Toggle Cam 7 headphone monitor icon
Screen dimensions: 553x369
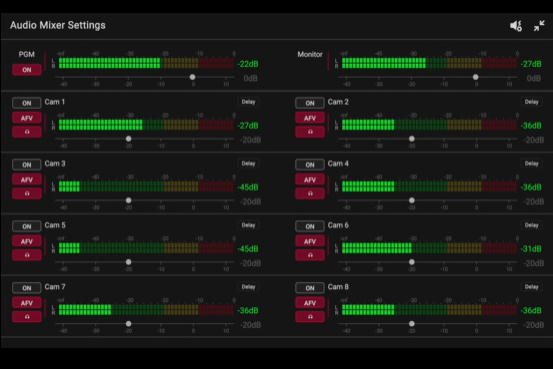pyautogui.click(x=27, y=317)
